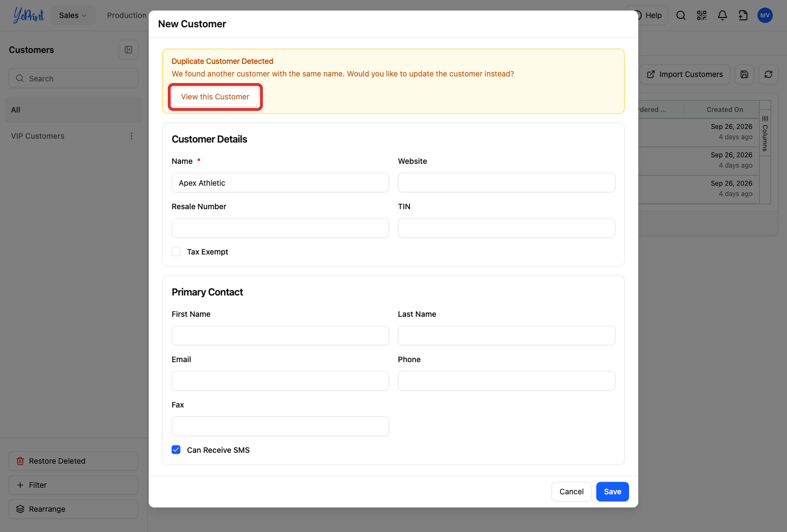Click View this Customer button

click(215, 97)
